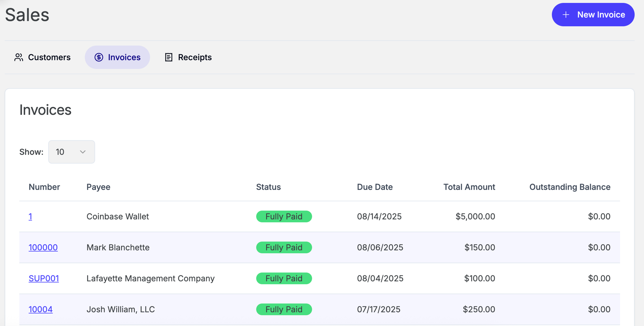The image size is (644, 326).
Task: Click Fully Paid badge for Mark Blanchette
Action: (284, 247)
